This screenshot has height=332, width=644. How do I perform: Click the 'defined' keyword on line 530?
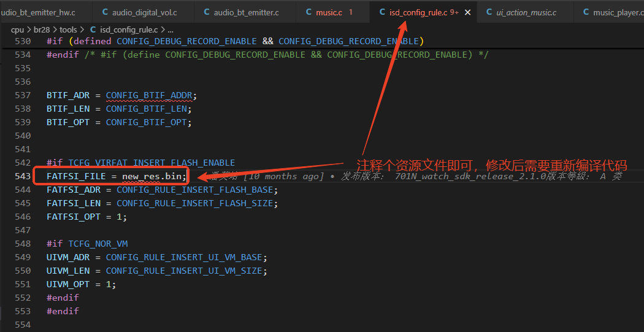(93, 41)
